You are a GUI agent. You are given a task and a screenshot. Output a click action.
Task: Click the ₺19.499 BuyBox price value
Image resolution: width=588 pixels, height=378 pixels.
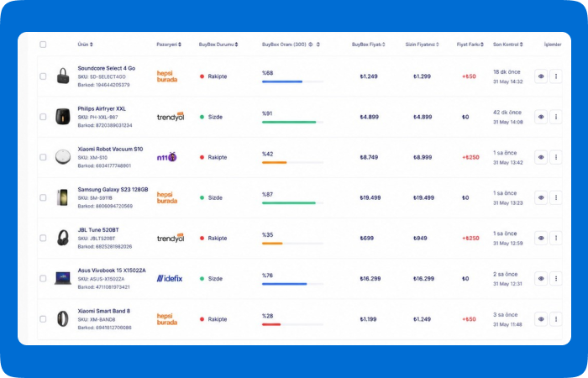[370, 197]
